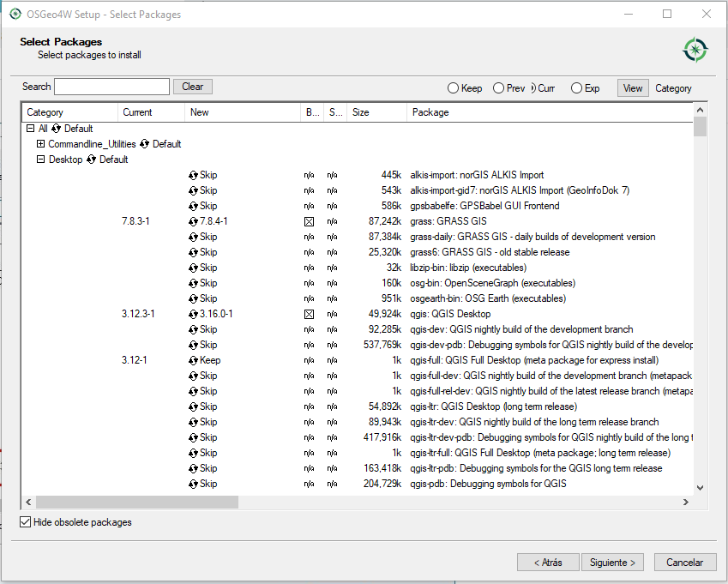Screen dimensions: 728x584
Task: Cycle action icon for qgis-ltr-full package
Action: point(193,453)
